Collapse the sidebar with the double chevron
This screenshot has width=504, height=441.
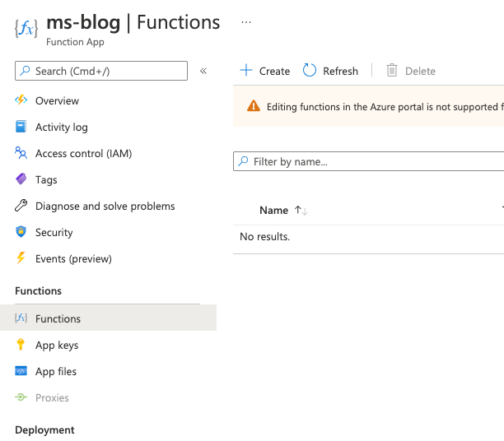tap(203, 71)
